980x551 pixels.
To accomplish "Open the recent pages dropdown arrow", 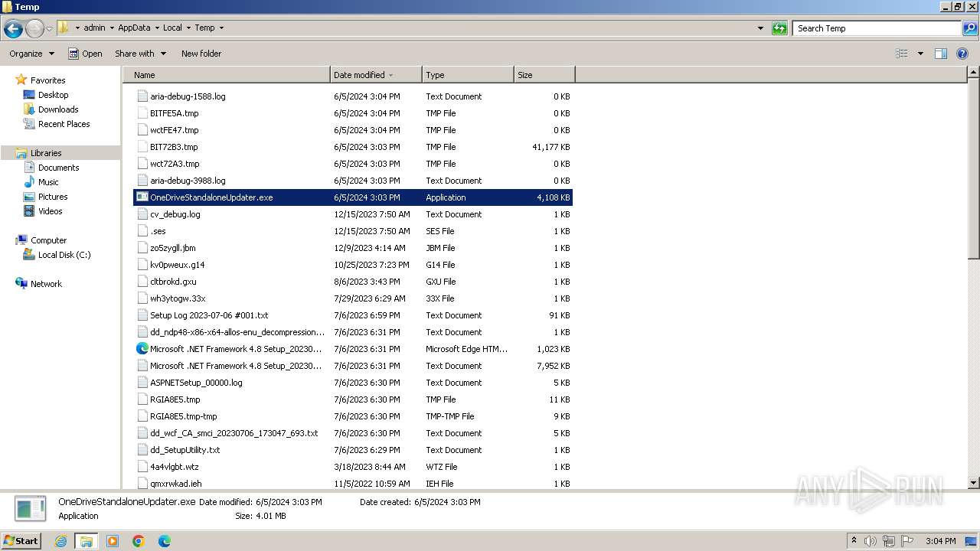I will tap(50, 29).
